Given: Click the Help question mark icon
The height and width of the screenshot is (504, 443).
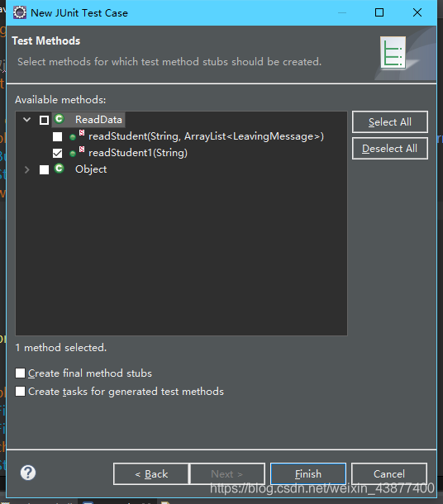Looking at the screenshot, I should [28, 473].
